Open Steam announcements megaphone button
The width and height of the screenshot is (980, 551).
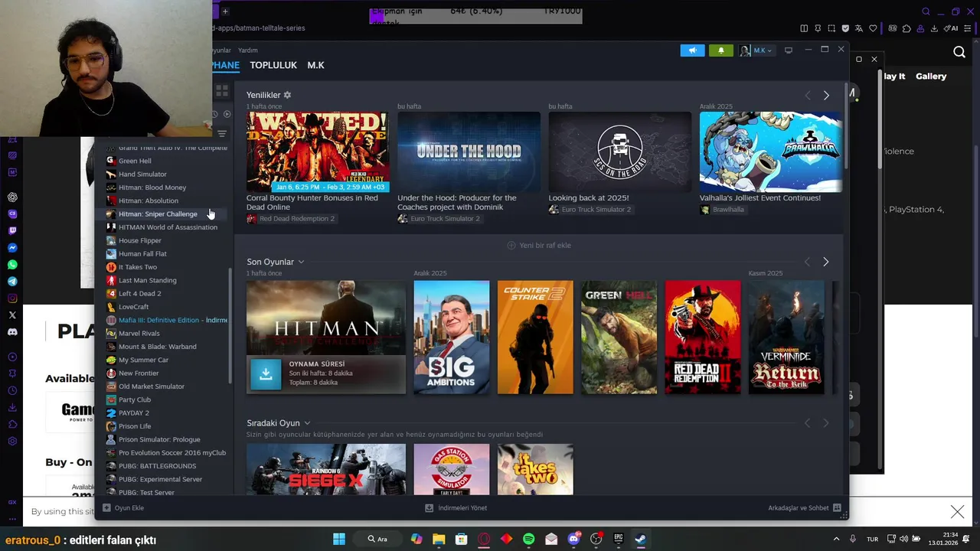[692, 51]
